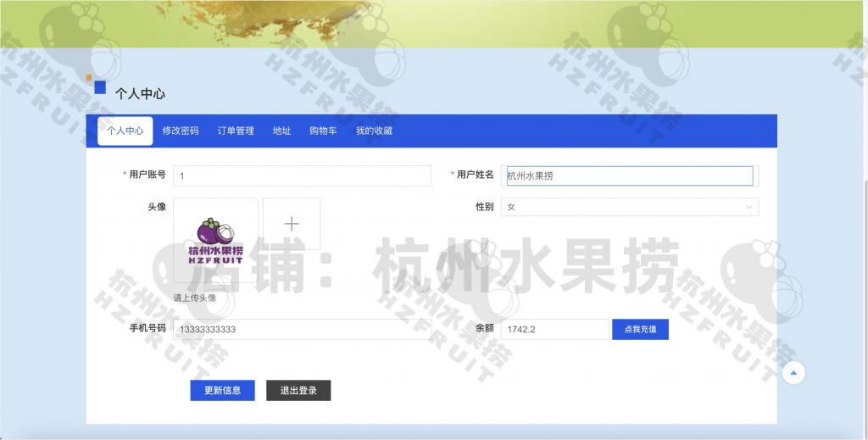868x440 pixels.
Task: Focus the 用户姓名 input field
Action: (630, 176)
